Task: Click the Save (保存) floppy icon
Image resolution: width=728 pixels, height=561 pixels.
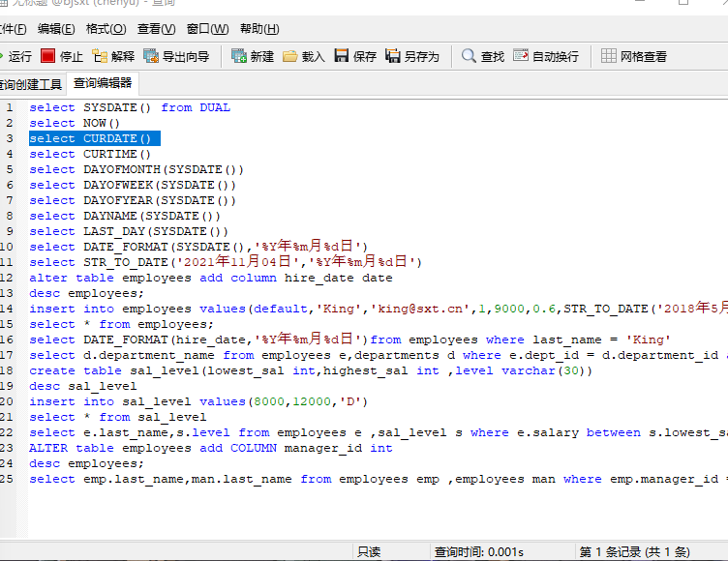Action: coord(342,56)
